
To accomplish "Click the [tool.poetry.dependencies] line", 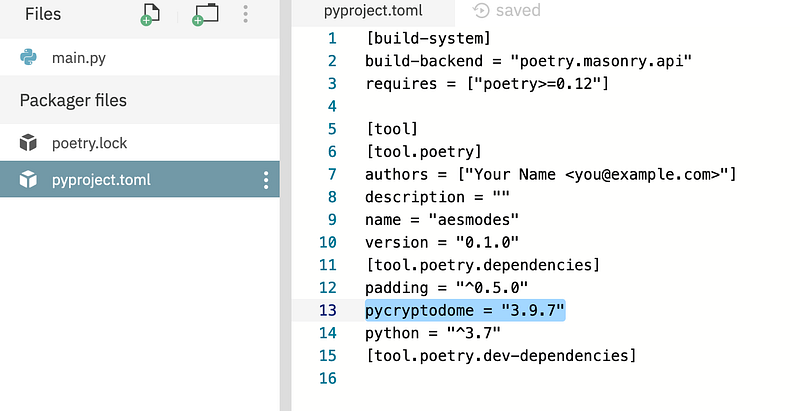I will [x=483, y=265].
